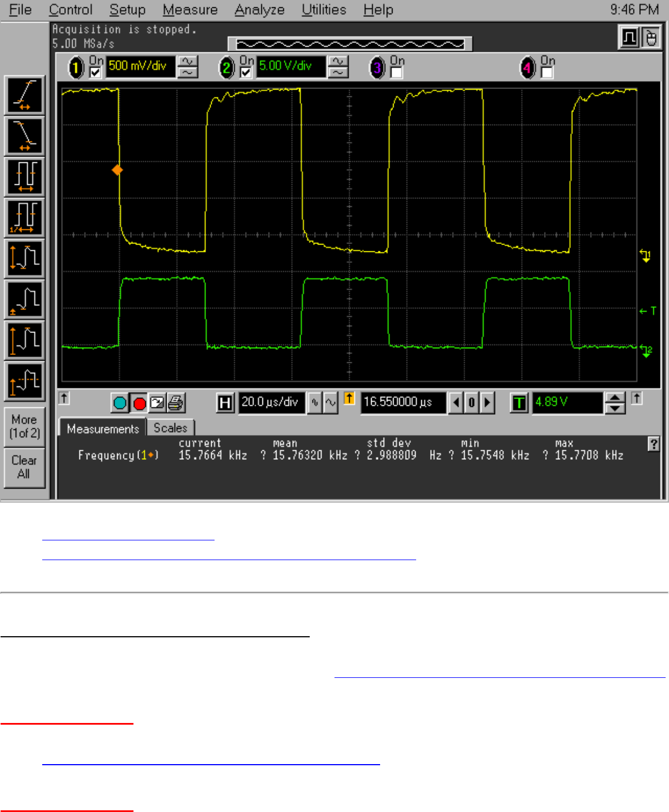Image resolution: width=669 pixels, height=812 pixels.
Task: Select the frequency (1/period) measurement icon
Action: [25, 218]
